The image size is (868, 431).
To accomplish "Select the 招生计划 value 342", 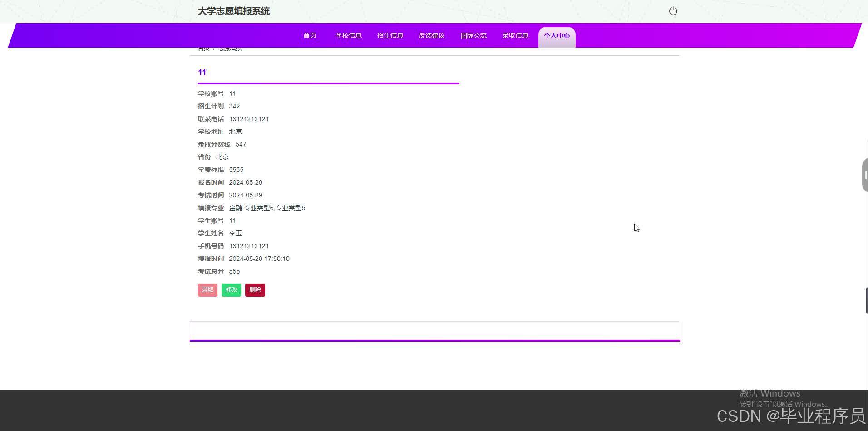I will (234, 106).
